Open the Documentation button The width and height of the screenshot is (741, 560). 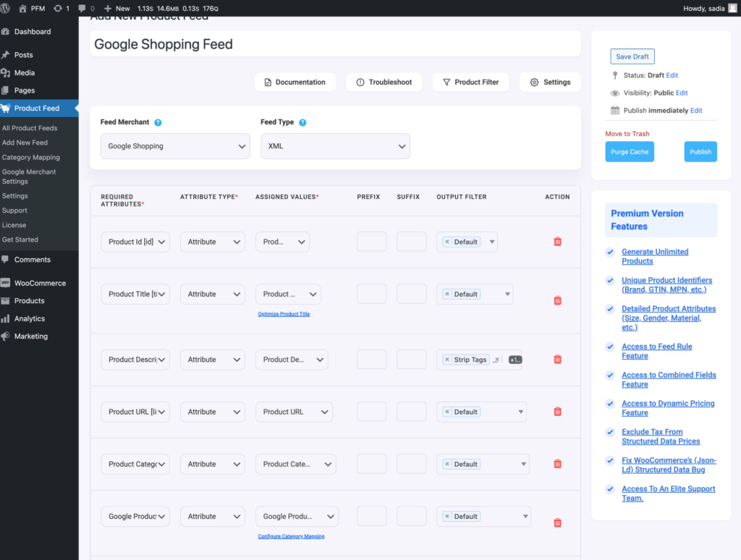pyautogui.click(x=295, y=82)
